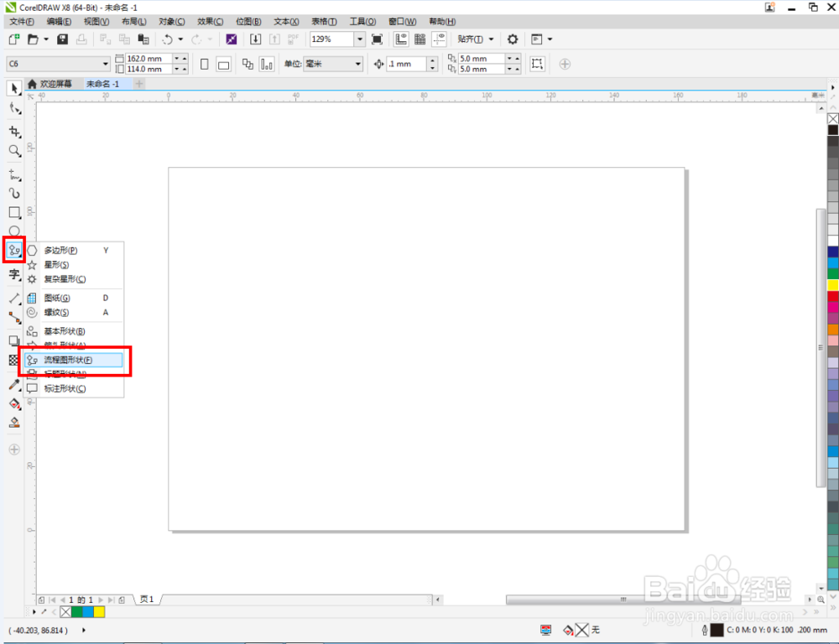Toggle current page layout button
Viewport: 839px width, 644px height.
click(x=267, y=65)
